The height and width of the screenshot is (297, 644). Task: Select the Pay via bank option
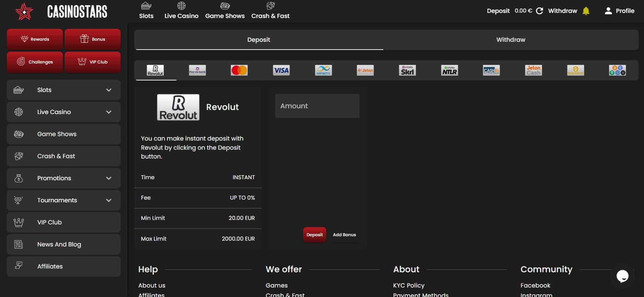[197, 70]
